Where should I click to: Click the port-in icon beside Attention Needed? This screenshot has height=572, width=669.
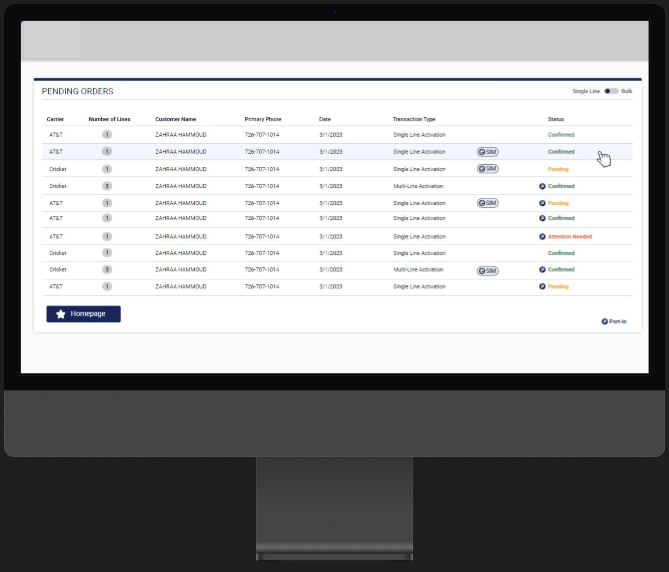(542, 237)
